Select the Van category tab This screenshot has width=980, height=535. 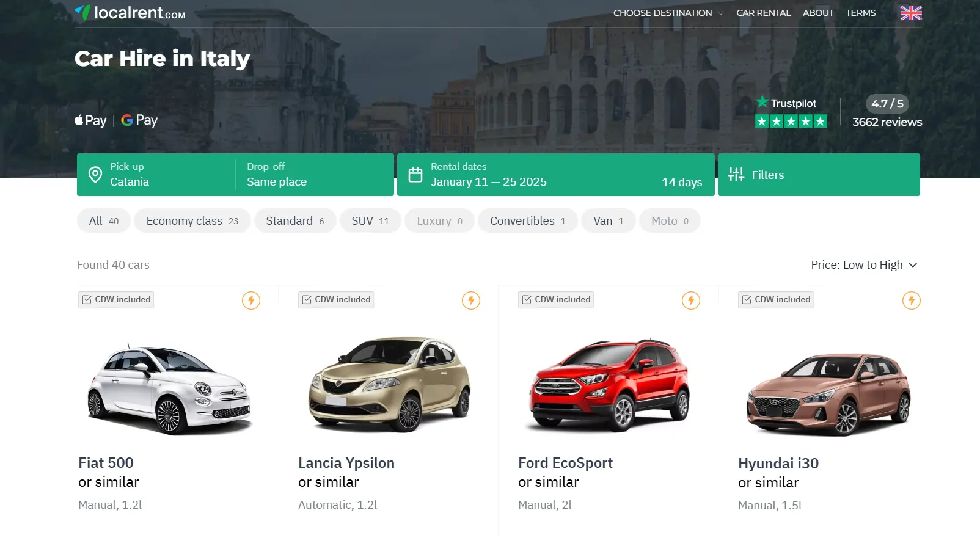tap(609, 220)
